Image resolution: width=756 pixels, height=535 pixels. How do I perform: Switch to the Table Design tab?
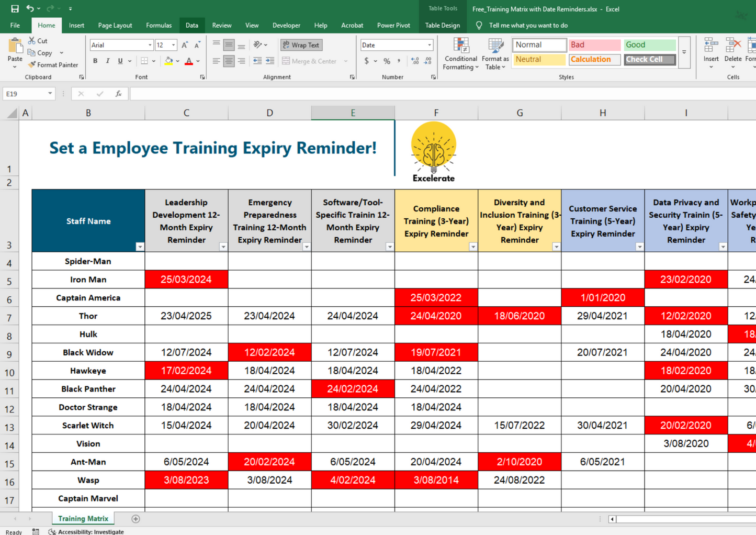pyautogui.click(x=442, y=25)
